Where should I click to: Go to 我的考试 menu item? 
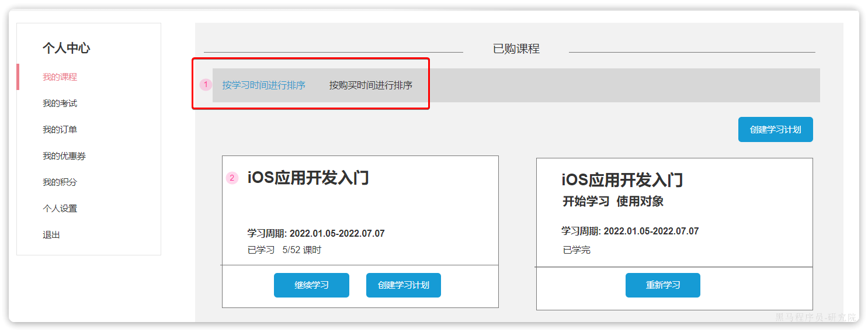(60, 103)
